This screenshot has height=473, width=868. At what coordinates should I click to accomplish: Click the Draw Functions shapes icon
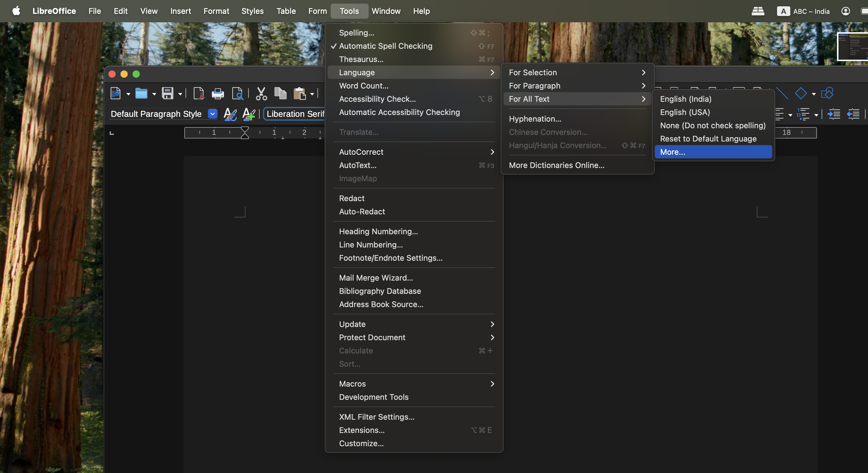click(x=827, y=93)
